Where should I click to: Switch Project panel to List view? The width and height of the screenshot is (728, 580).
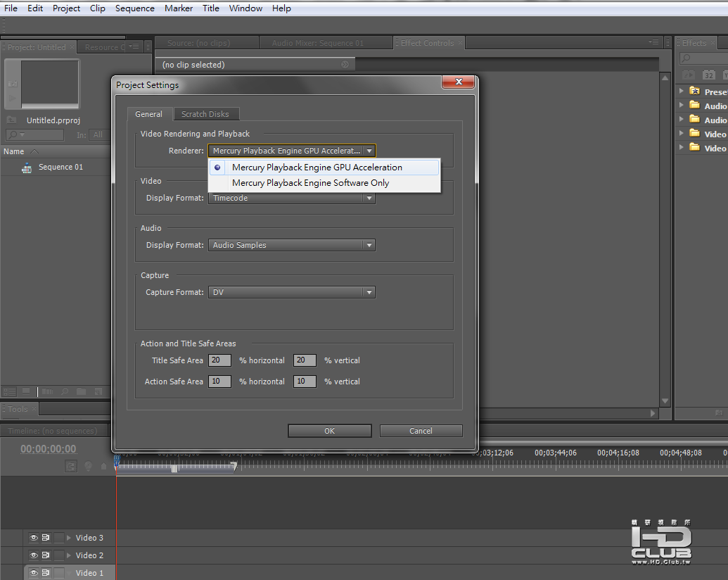(x=9, y=392)
